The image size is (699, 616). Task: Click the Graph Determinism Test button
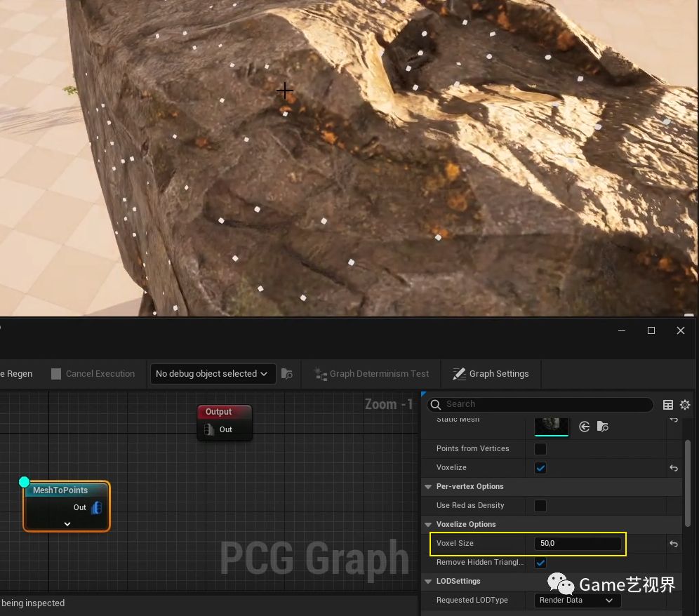coord(371,374)
